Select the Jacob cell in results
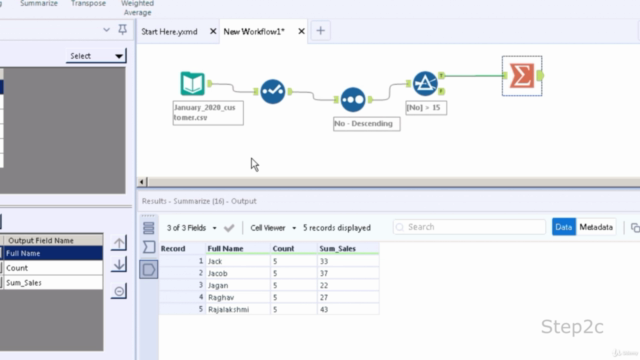 pos(238,273)
